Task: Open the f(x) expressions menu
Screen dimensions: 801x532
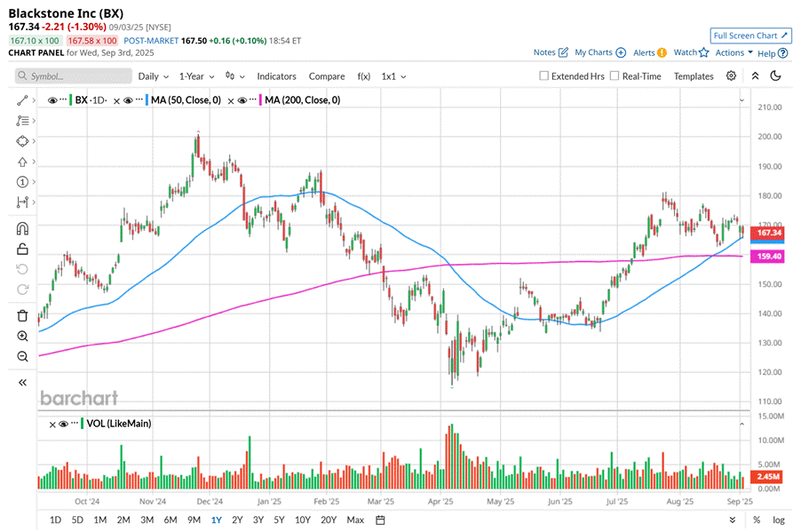Action: (364, 76)
